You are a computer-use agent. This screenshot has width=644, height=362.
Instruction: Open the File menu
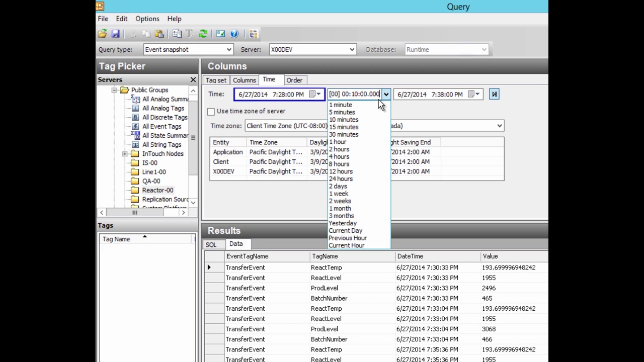[x=103, y=19]
